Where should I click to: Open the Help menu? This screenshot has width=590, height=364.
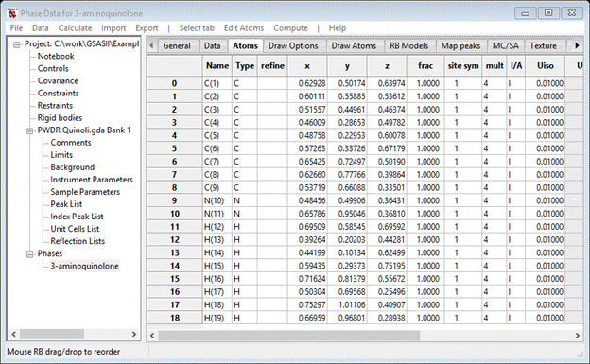click(x=338, y=27)
